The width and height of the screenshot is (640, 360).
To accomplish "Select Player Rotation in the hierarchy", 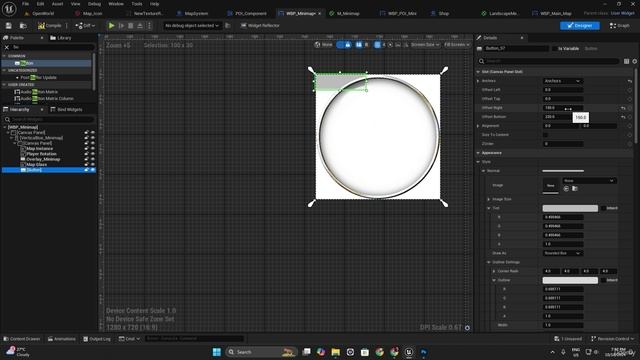I will click(x=42, y=154).
